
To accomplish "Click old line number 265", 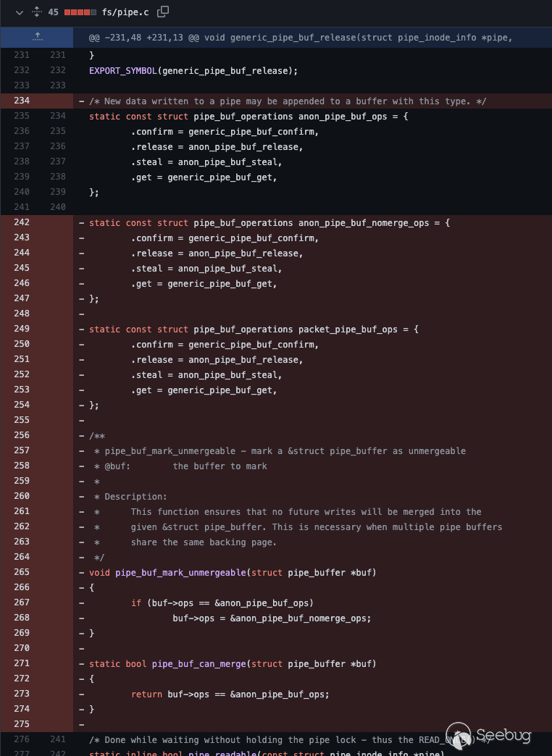I will 22,572.
